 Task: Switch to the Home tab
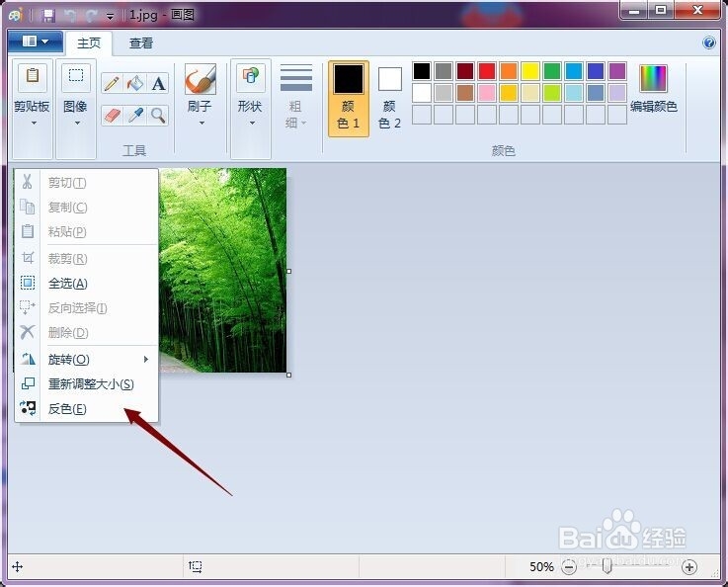pyautogui.click(x=89, y=43)
